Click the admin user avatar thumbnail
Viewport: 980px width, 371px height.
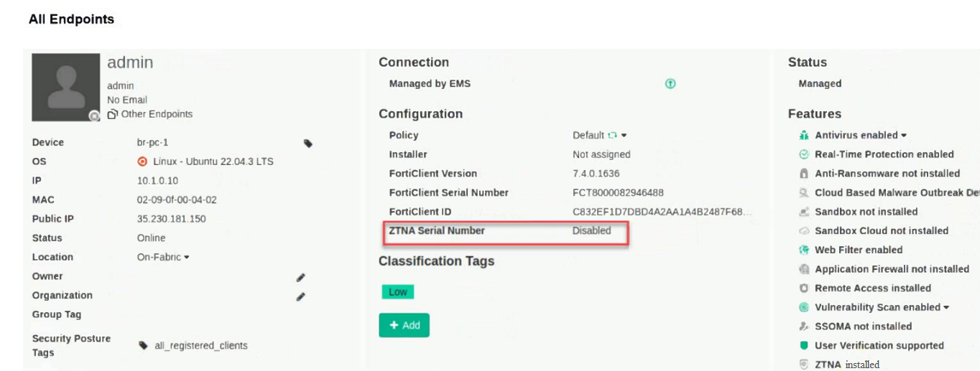click(x=65, y=87)
